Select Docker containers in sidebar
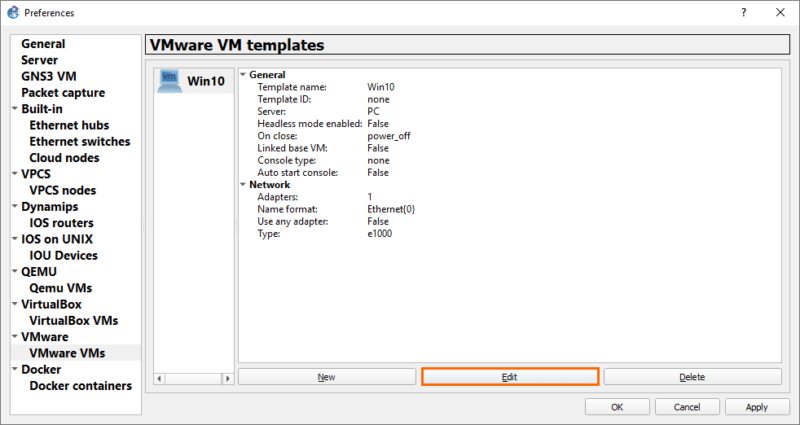800x425 pixels. tap(81, 386)
